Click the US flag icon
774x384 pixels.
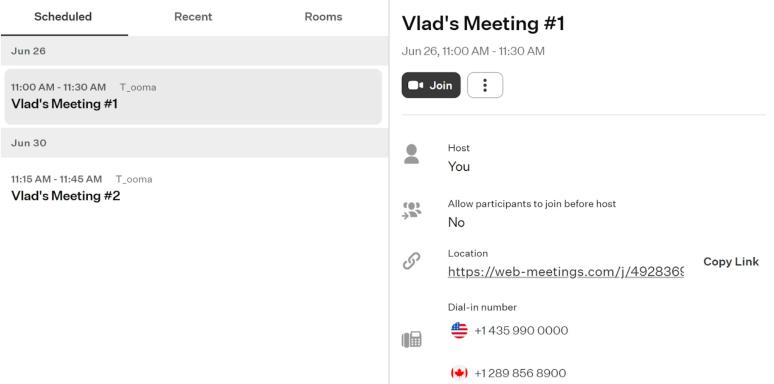point(459,330)
